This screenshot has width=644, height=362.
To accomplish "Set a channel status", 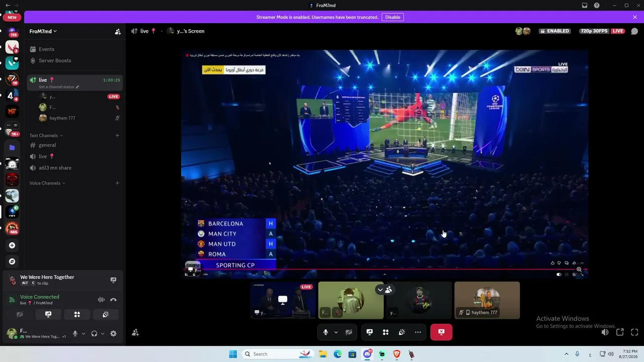I will [59, 87].
